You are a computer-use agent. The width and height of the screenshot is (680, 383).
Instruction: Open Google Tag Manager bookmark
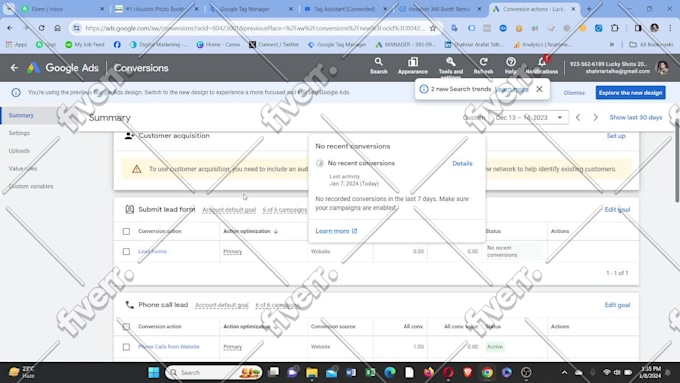click(337, 44)
